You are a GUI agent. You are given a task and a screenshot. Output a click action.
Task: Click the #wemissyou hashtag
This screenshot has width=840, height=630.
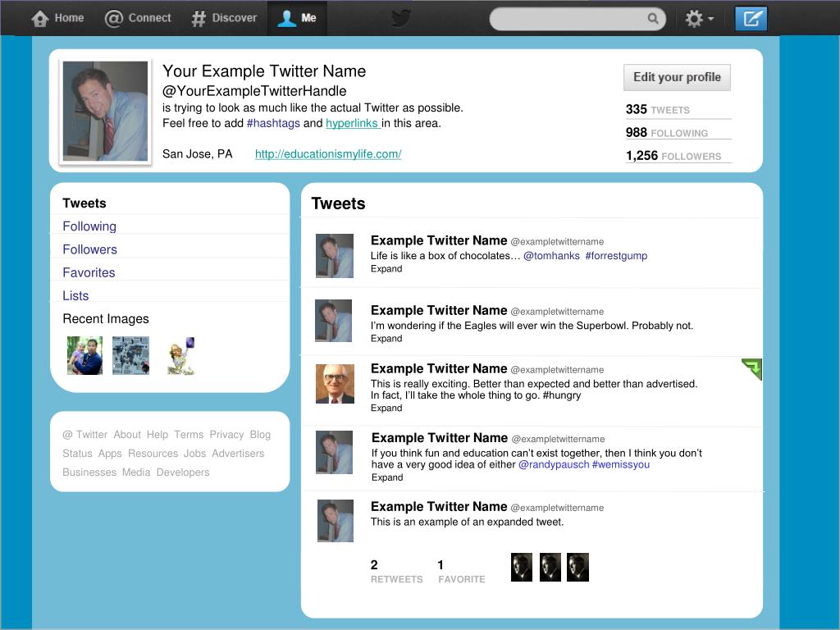tap(621, 464)
